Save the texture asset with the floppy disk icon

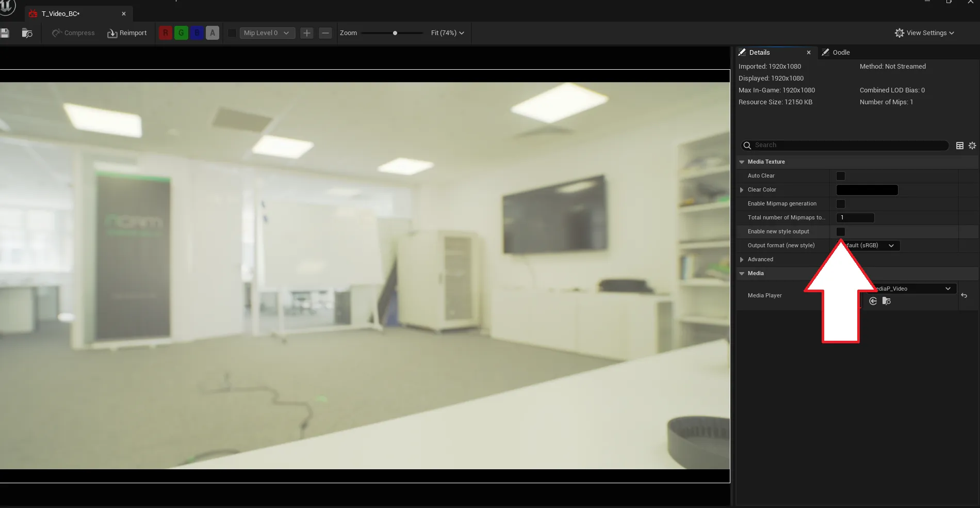coord(5,33)
